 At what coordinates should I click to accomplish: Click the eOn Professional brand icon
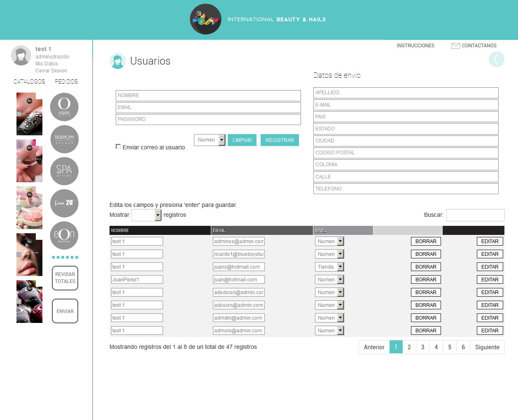[x=64, y=235]
